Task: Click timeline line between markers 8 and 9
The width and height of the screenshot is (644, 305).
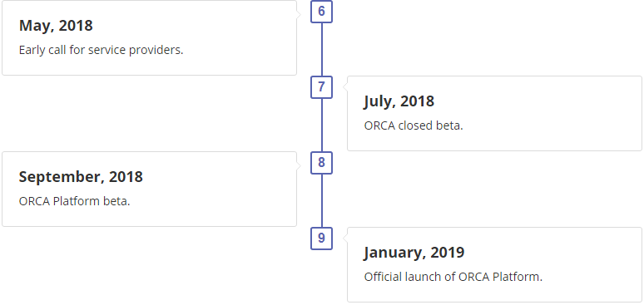Action: pyautogui.click(x=322, y=200)
